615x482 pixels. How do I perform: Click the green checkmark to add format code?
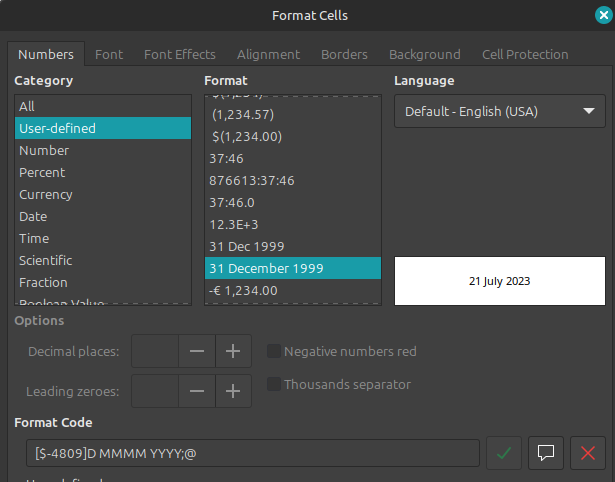(504, 453)
